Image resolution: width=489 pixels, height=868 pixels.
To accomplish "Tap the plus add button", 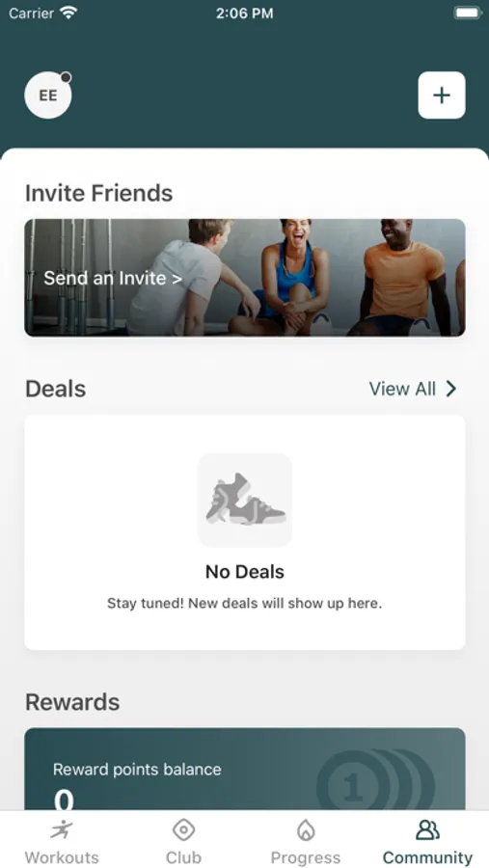I will [x=442, y=95].
